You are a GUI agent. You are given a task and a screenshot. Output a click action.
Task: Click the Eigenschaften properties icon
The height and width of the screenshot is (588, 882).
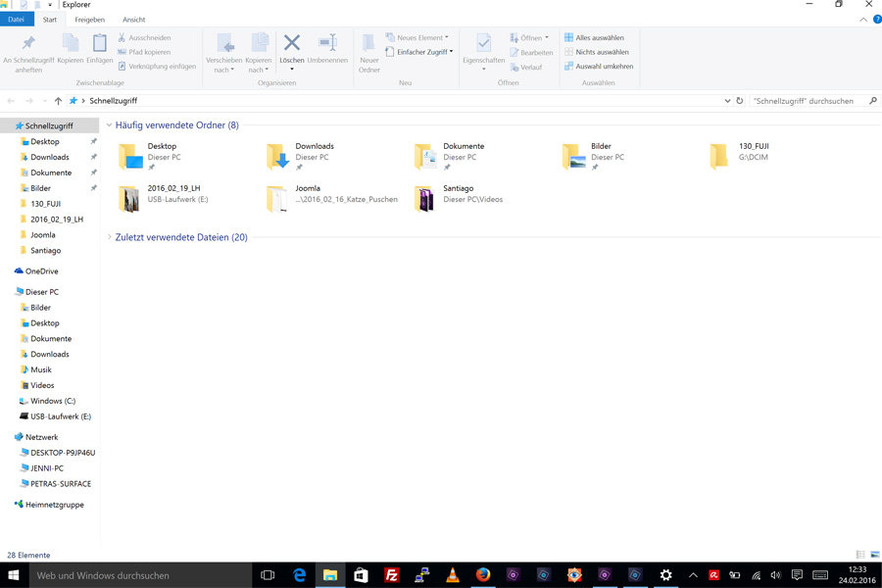(x=483, y=44)
